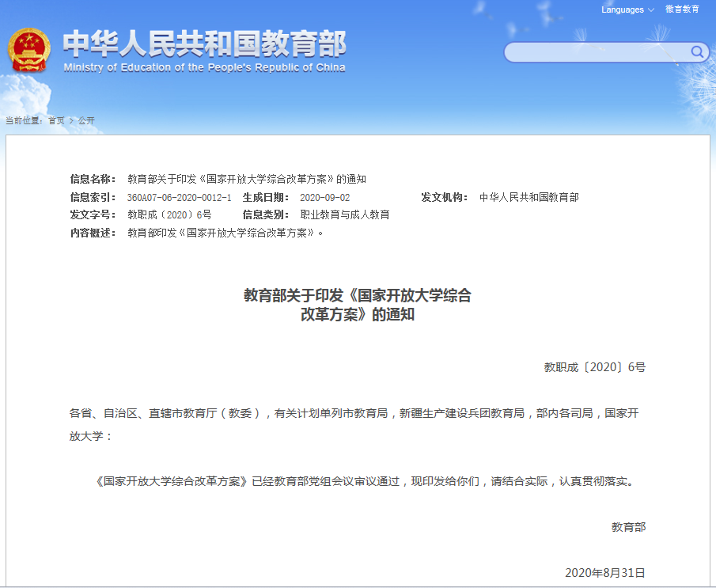Viewport: 716px width, 588px height.
Task: Click the 教育部 signature line
Action: [x=628, y=526]
